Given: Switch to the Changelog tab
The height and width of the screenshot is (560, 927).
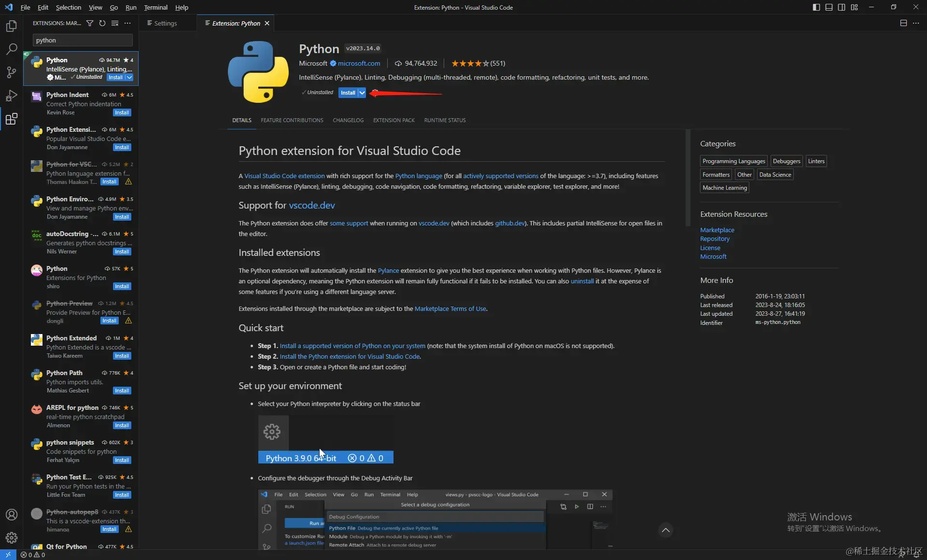Looking at the screenshot, I should click(x=348, y=120).
